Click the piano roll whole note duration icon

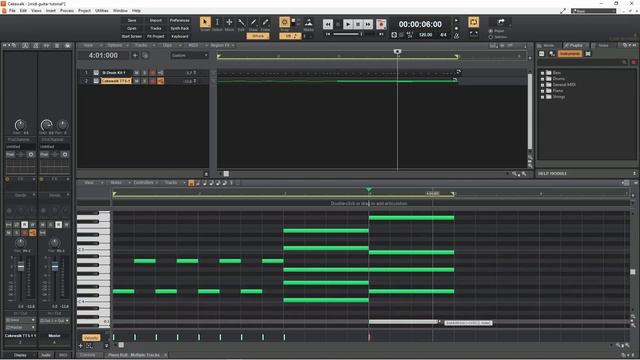[191, 183]
